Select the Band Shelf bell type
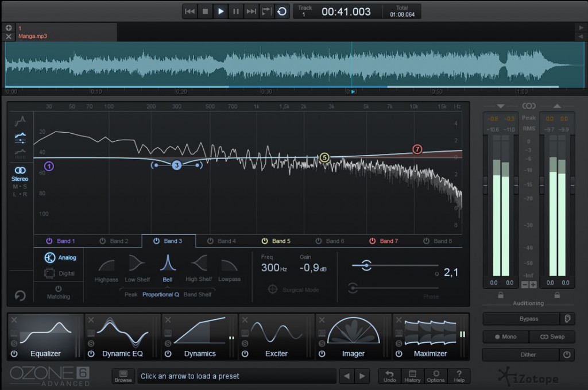Image resolution: width=588 pixels, height=390 pixels. tap(198, 295)
